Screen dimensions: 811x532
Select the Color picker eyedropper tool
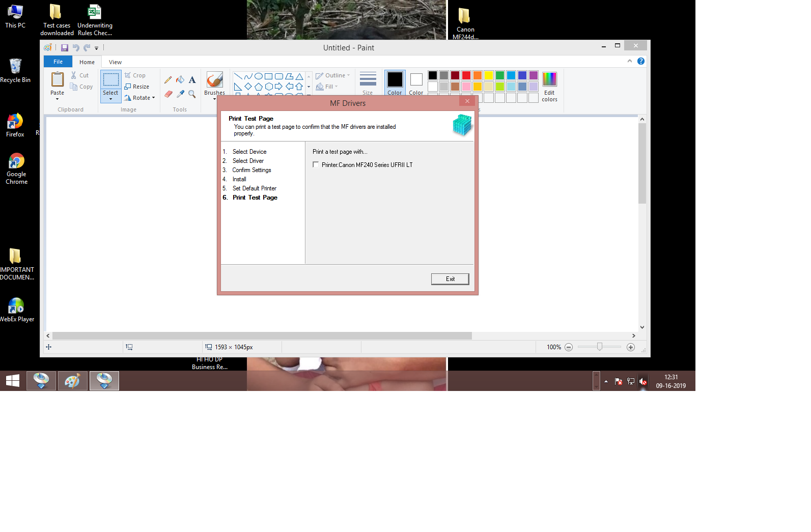180,94
